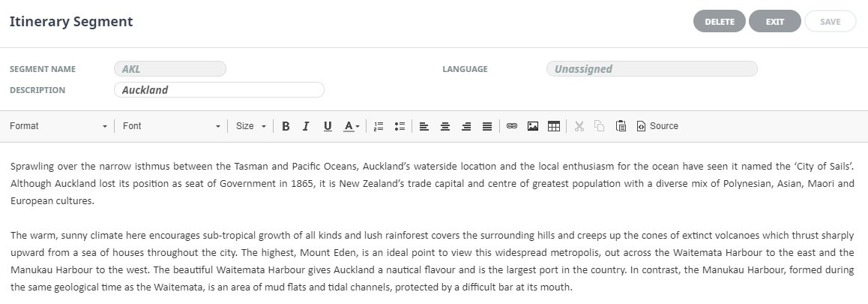The height and width of the screenshot is (304, 868).
Task: Align text left
Action: 424,127
